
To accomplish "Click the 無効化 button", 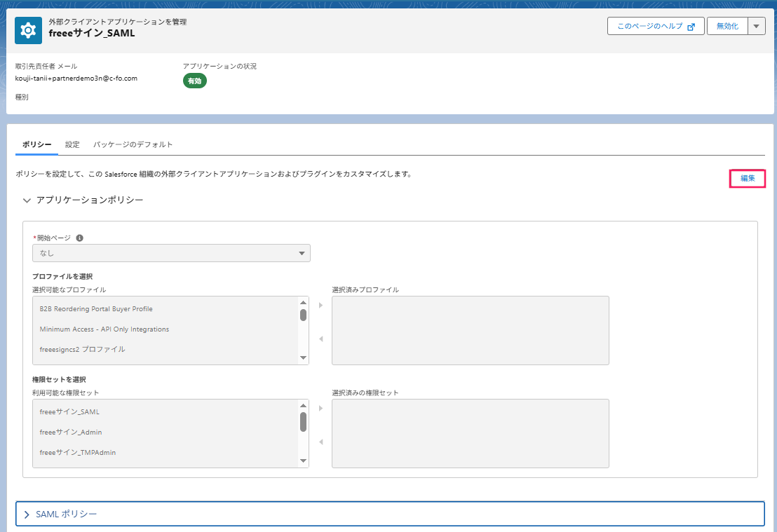I will coord(727,26).
